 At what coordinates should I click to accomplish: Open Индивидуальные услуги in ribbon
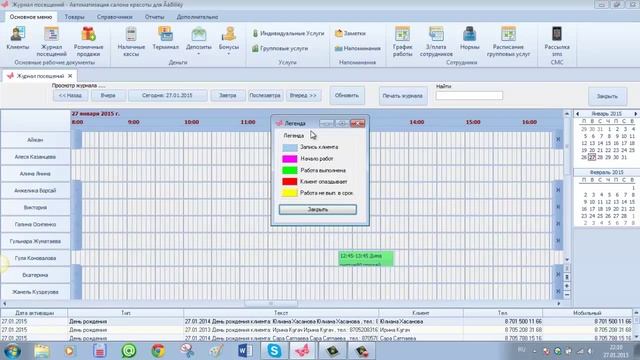[288, 33]
